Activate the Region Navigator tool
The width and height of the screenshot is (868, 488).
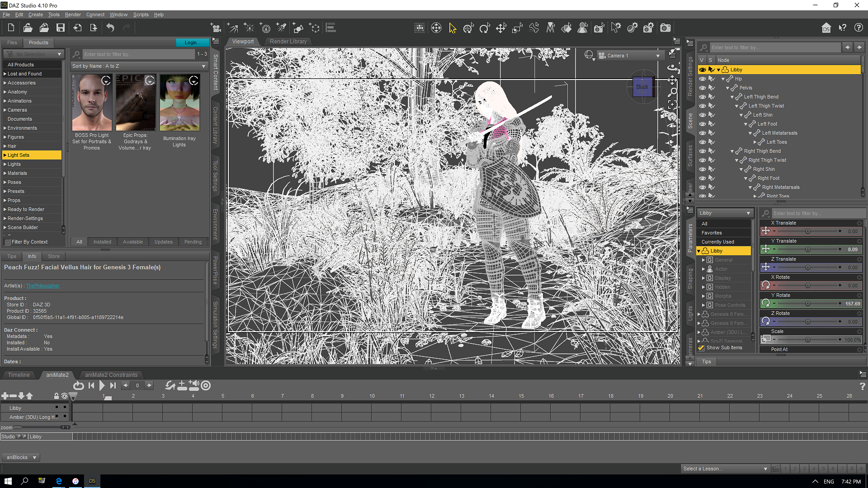(x=583, y=28)
